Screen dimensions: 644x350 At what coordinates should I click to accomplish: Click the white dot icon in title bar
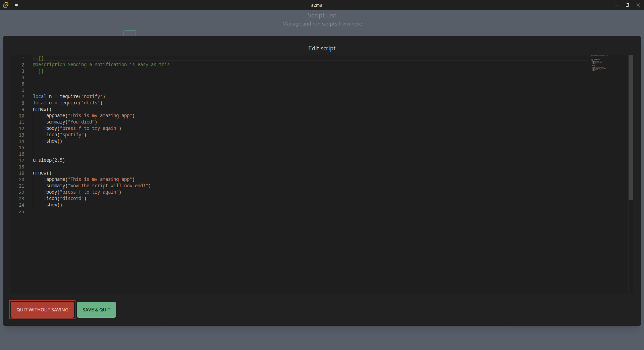(x=16, y=5)
